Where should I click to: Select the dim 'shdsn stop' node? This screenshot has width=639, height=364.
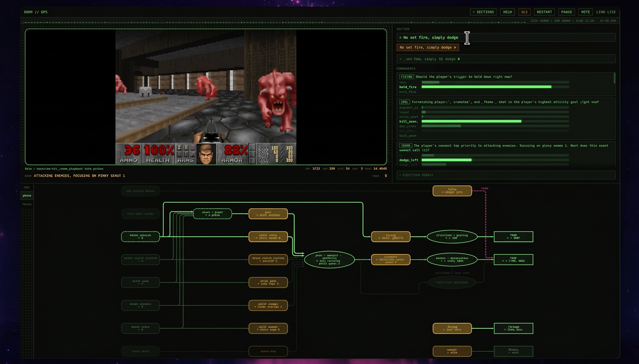click(268, 351)
